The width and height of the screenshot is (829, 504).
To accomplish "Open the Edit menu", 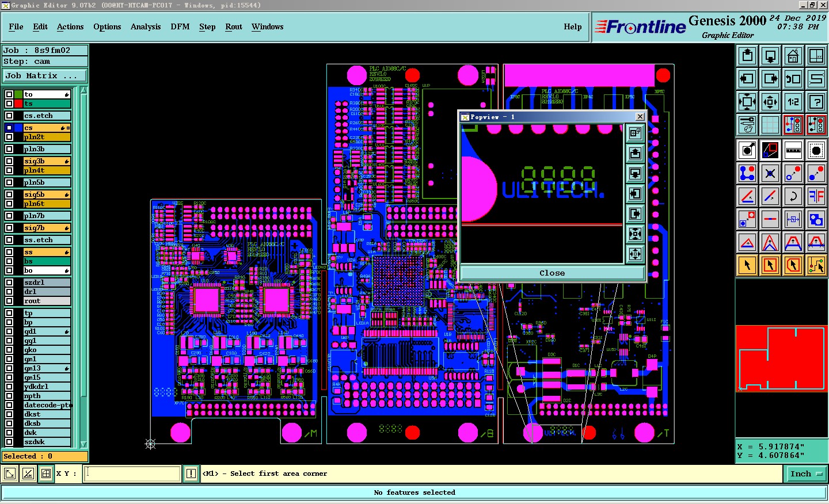I will (40, 26).
